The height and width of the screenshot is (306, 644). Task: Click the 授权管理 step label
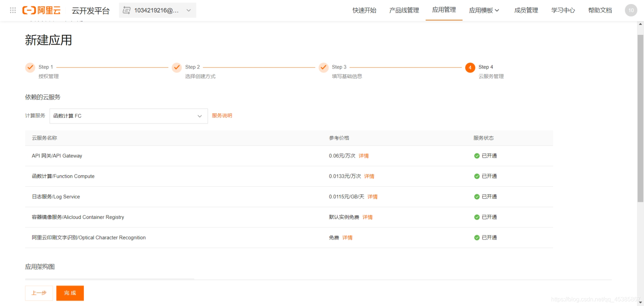pyautogui.click(x=48, y=76)
